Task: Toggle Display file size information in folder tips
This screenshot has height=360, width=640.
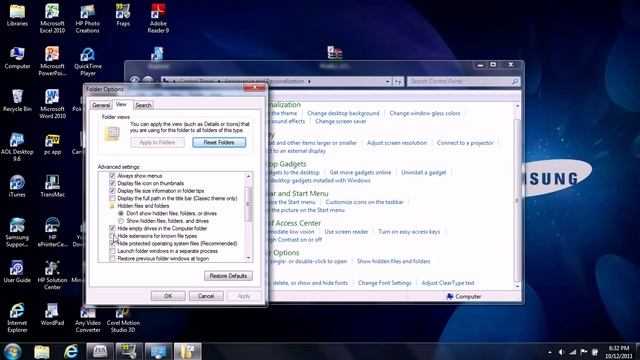Action: (112, 191)
